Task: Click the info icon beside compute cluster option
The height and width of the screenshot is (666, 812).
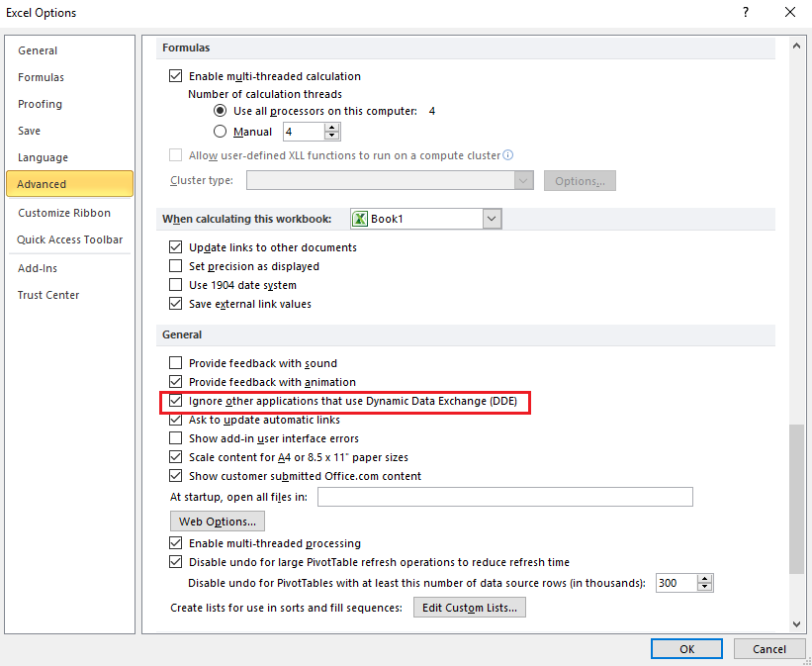Action: pos(508,155)
